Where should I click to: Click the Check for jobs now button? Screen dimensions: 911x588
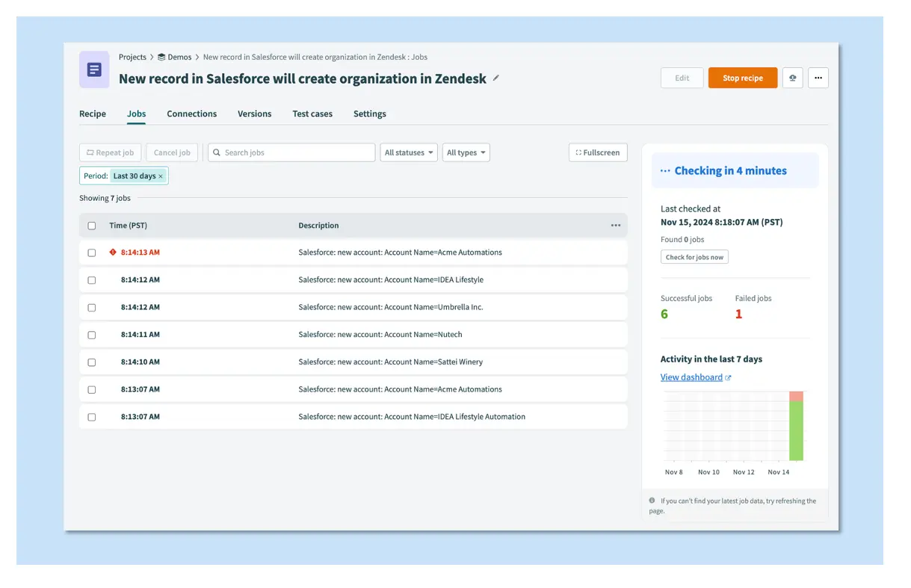694,256
